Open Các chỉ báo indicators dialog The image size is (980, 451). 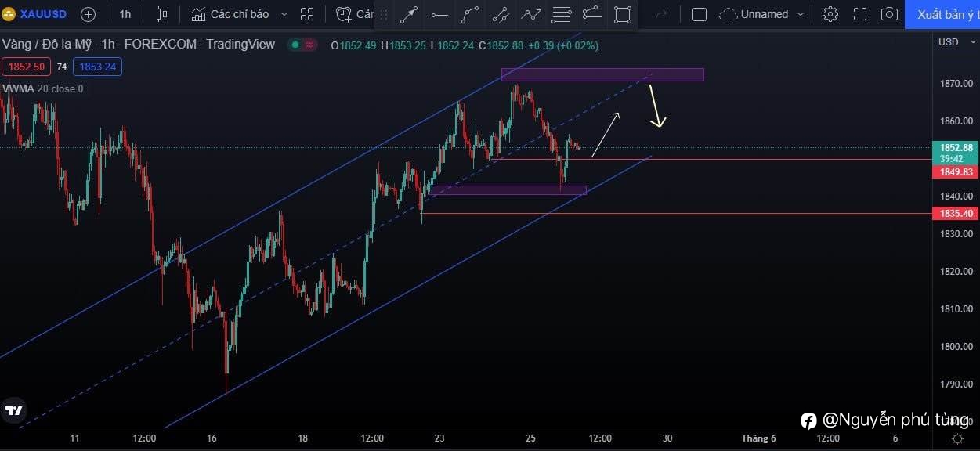[230, 14]
